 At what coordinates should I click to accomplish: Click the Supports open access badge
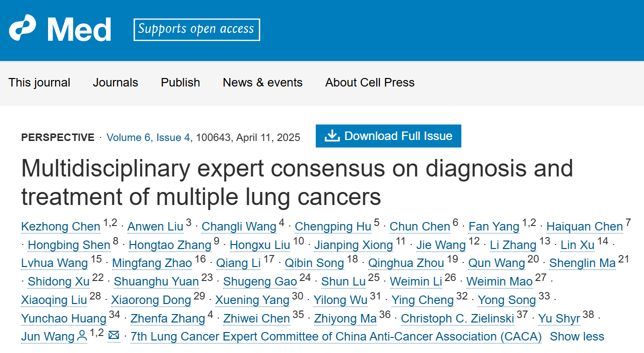coord(196,29)
